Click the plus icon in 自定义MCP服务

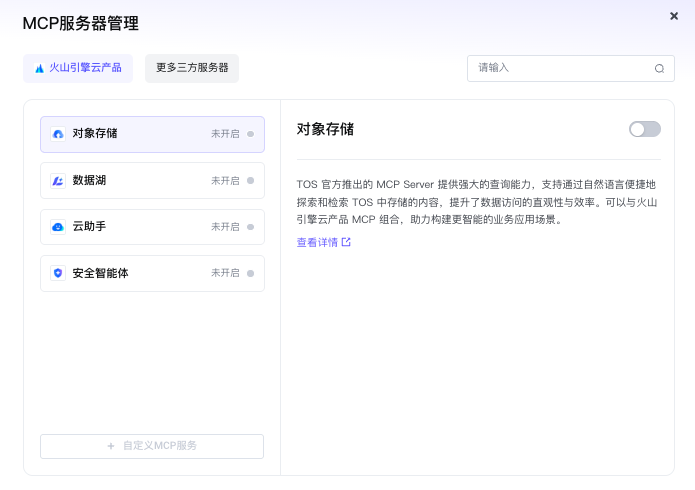pyautogui.click(x=111, y=446)
